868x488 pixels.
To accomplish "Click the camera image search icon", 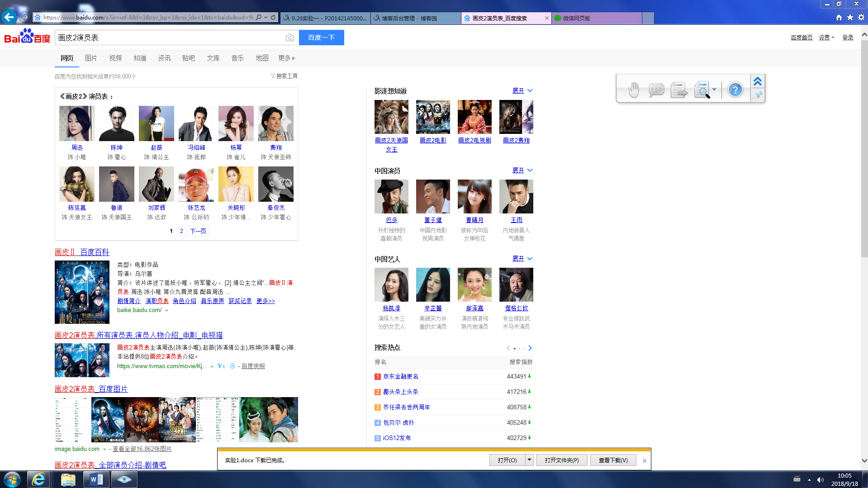I will click(290, 38).
